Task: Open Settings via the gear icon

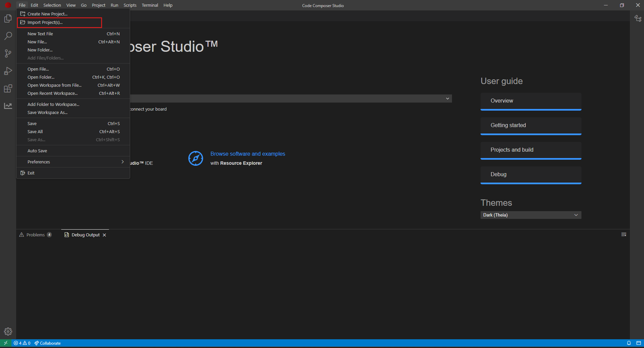Action: [x=8, y=331]
